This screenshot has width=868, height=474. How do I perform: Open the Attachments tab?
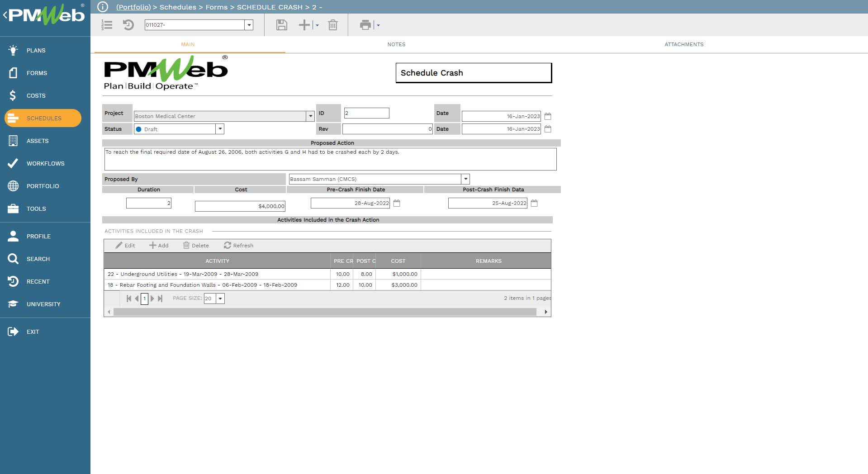683,44
